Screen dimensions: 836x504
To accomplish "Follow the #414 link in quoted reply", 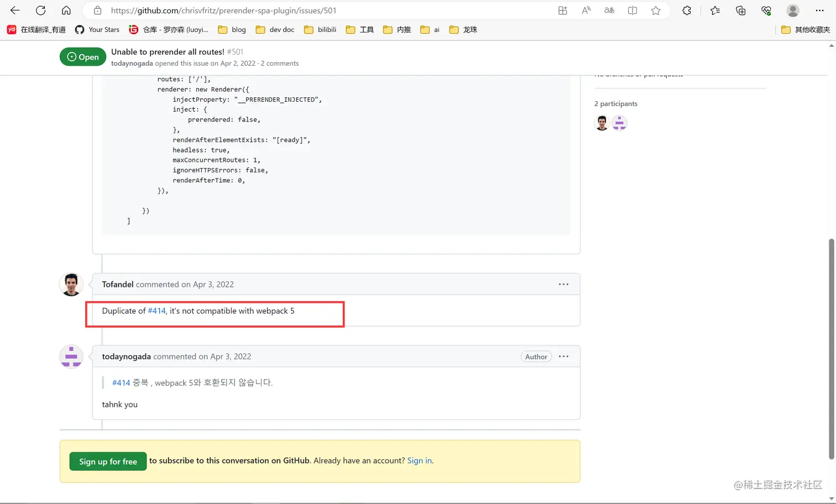I will (121, 382).
